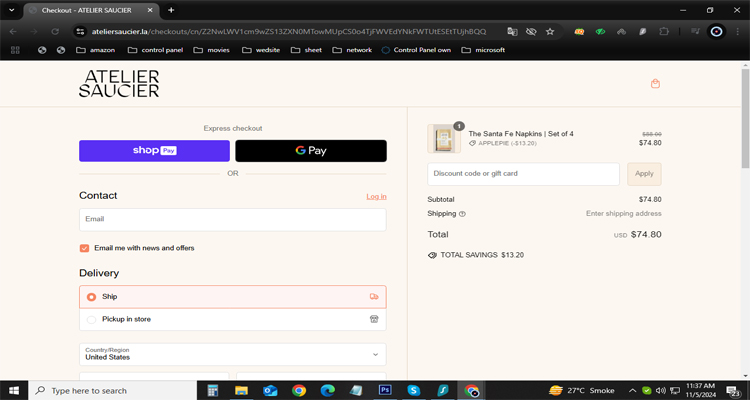Open the browser extensions puzzle icon
Viewport: 750px width, 400px height.
pyautogui.click(x=664, y=32)
